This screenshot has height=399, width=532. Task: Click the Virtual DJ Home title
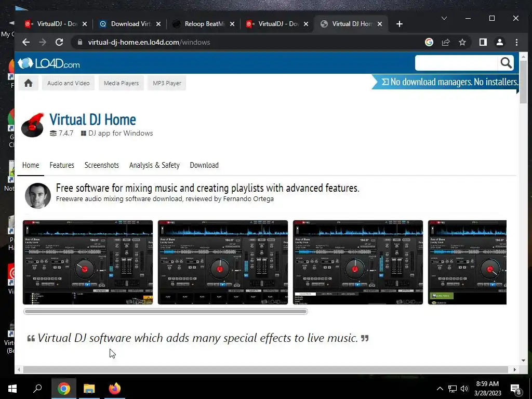92,120
